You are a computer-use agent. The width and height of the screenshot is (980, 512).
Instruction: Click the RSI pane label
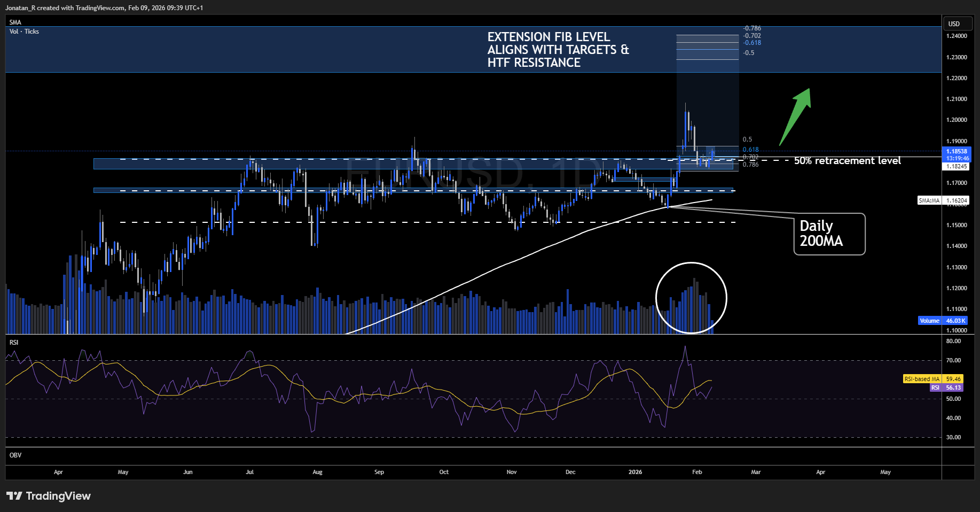[13, 342]
